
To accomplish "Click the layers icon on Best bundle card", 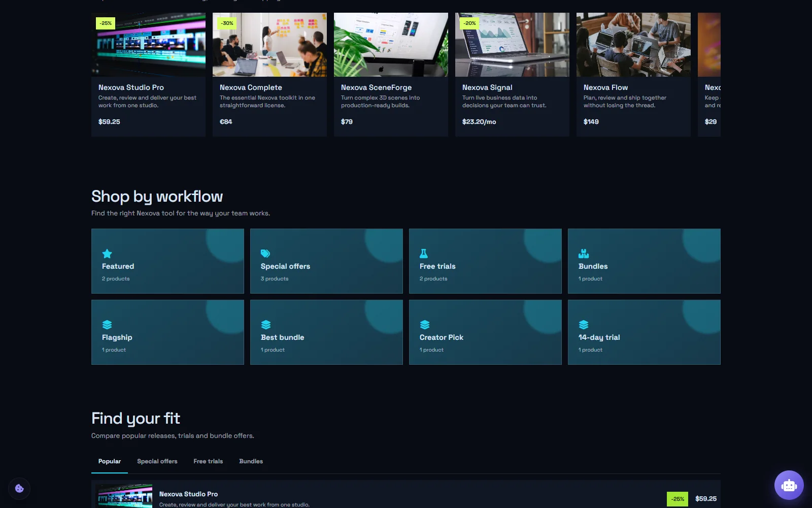I will tap(266, 325).
